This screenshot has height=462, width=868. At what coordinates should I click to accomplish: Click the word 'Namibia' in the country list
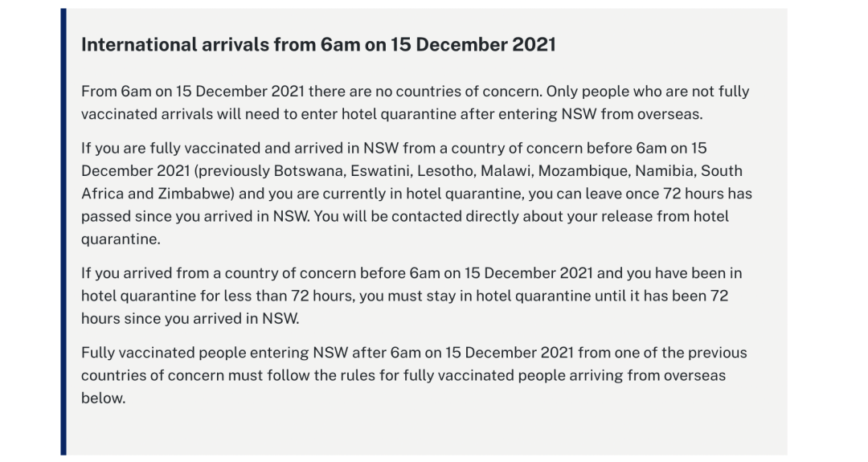[x=665, y=170]
